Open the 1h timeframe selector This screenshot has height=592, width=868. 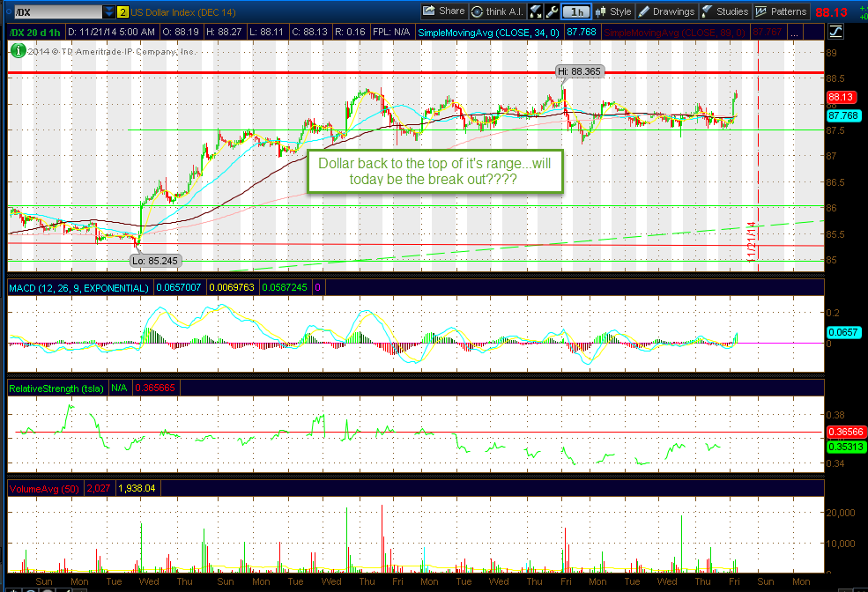(576, 11)
